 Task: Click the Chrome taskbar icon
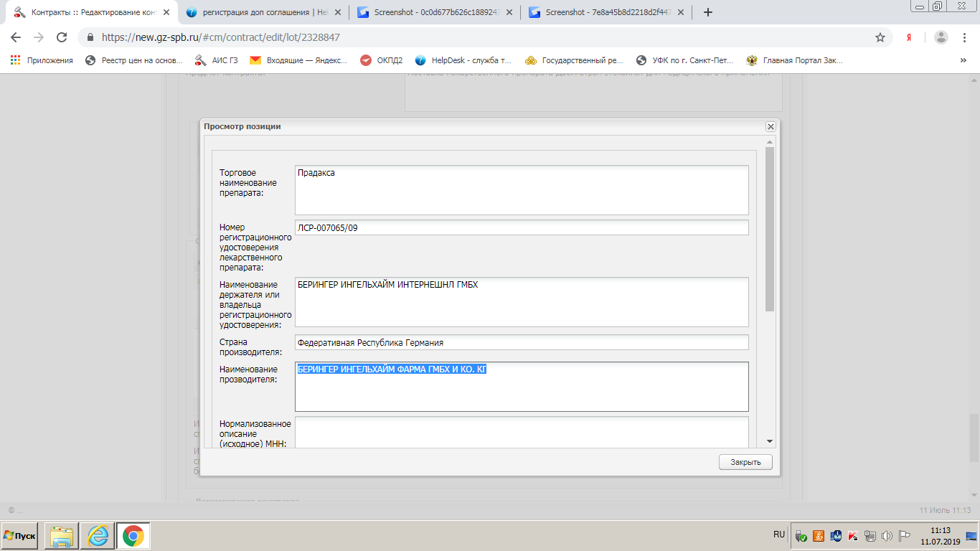pyautogui.click(x=133, y=536)
